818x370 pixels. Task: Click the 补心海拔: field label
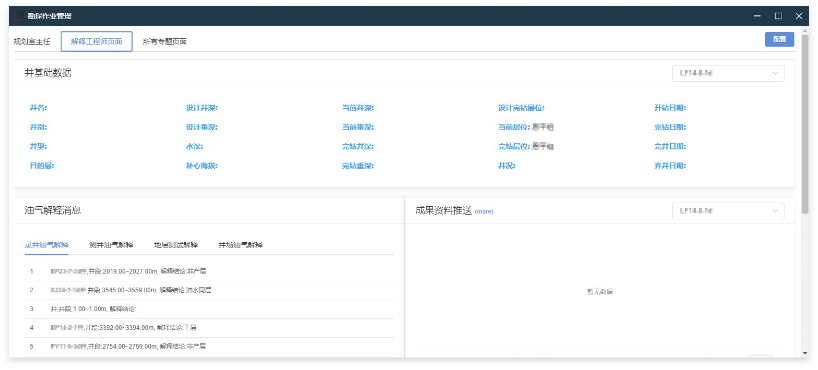click(x=202, y=166)
